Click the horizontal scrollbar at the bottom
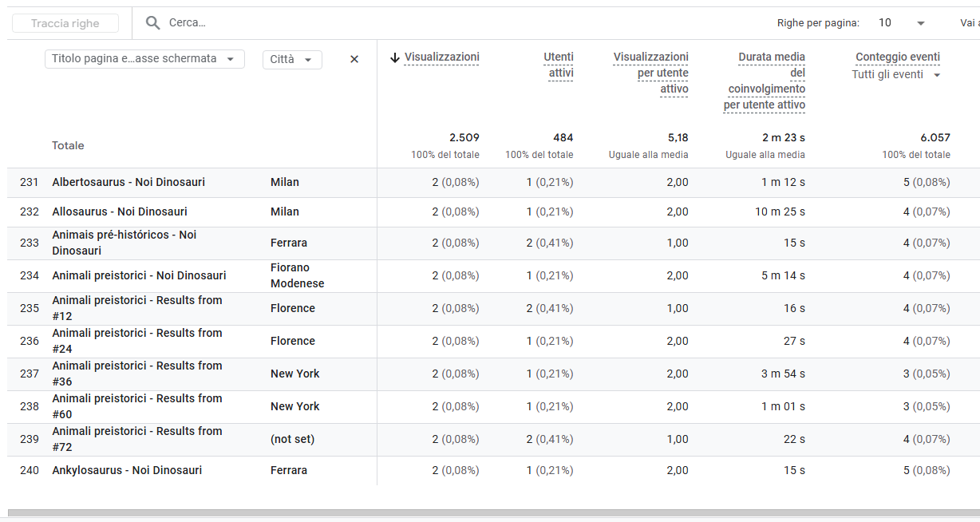The image size is (980, 522). click(x=494, y=513)
